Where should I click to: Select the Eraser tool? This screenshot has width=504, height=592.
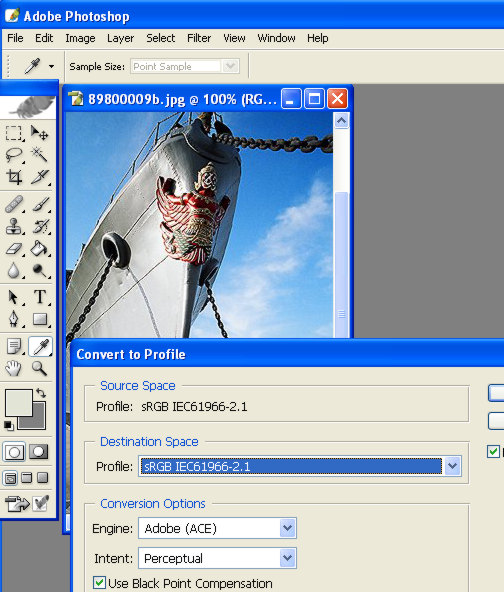14,249
